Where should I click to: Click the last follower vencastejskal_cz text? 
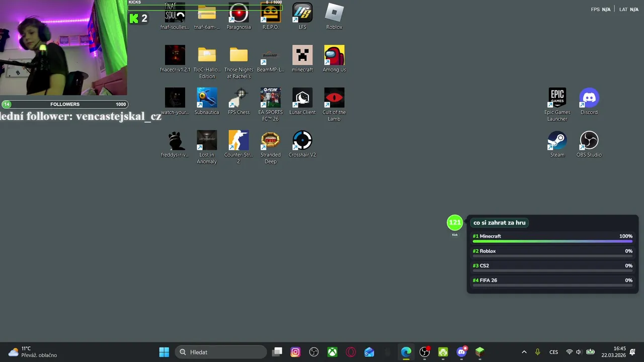(x=80, y=116)
